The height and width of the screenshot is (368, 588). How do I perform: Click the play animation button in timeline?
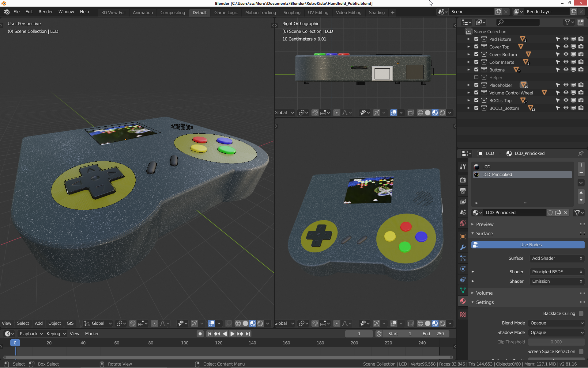point(232,334)
